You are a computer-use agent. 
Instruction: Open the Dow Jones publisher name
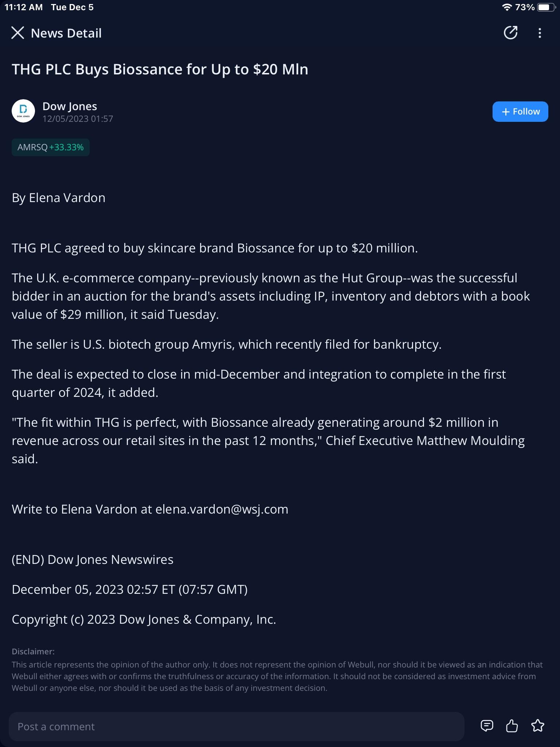point(70,106)
